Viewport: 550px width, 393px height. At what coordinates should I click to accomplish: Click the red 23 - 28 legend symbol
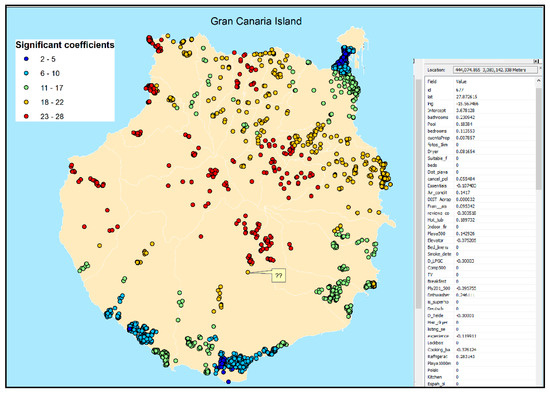[x=26, y=116]
